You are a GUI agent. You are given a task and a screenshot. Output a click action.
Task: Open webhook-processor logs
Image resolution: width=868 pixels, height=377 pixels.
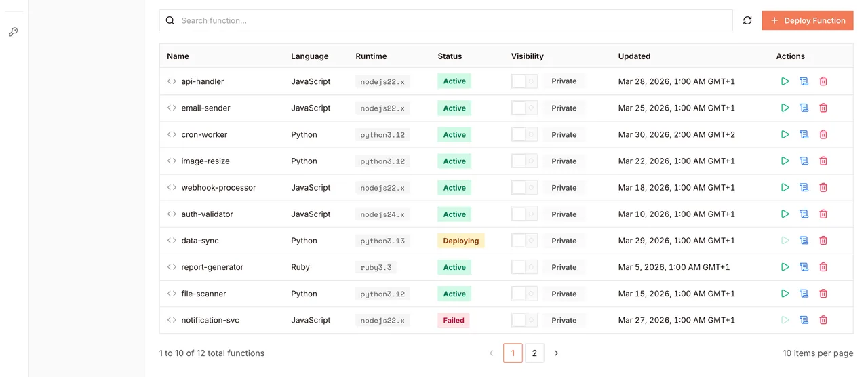pos(804,187)
